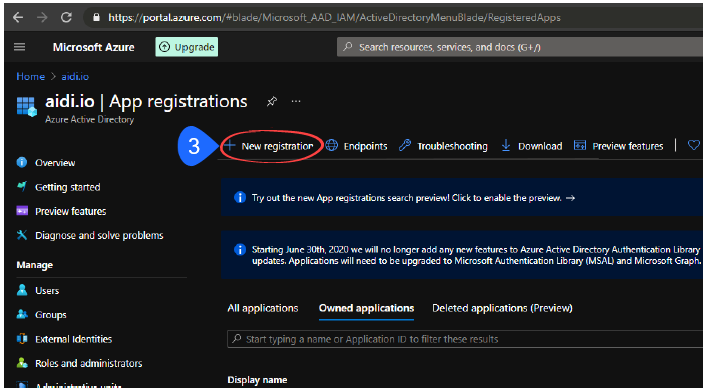The image size is (707, 392).
Task: Switch to Deleted applications (Preview) tab
Action: pos(502,308)
